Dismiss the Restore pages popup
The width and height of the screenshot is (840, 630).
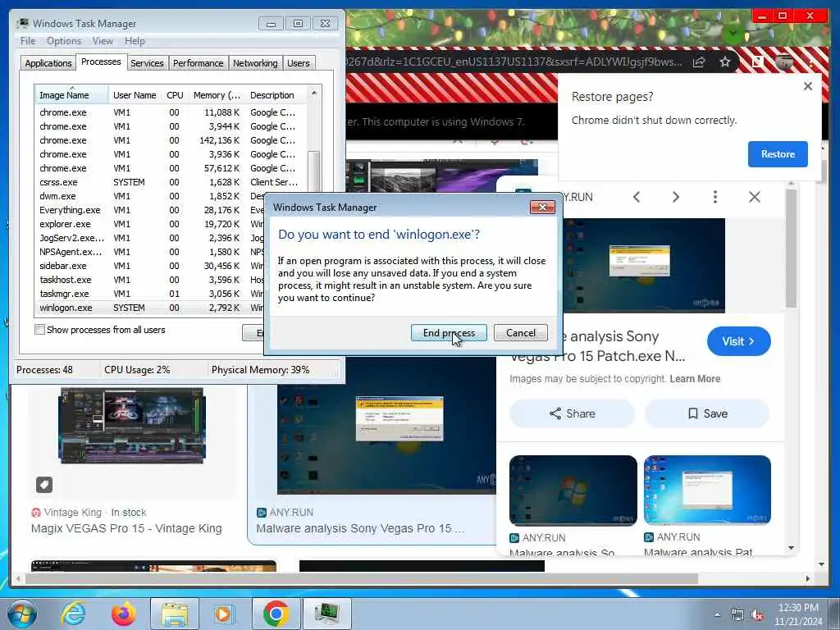pos(808,86)
